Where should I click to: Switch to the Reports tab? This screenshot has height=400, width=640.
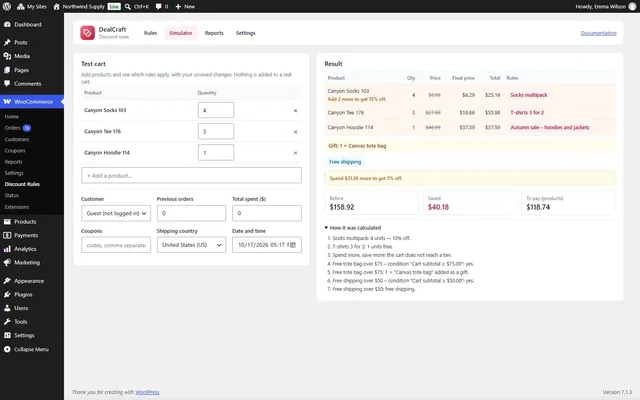214,33
